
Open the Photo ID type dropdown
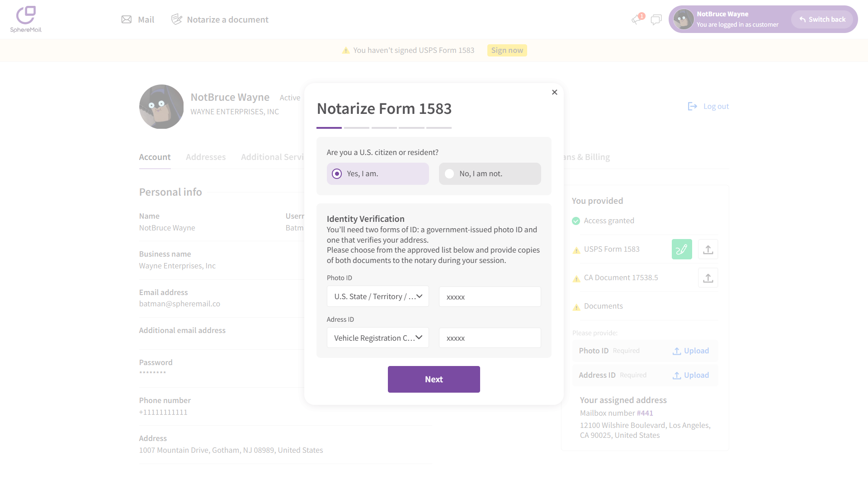coord(377,296)
